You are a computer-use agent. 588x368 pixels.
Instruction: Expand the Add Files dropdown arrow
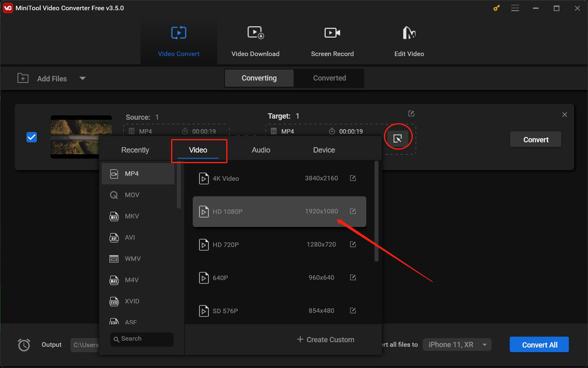pyautogui.click(x=82, y=78)
